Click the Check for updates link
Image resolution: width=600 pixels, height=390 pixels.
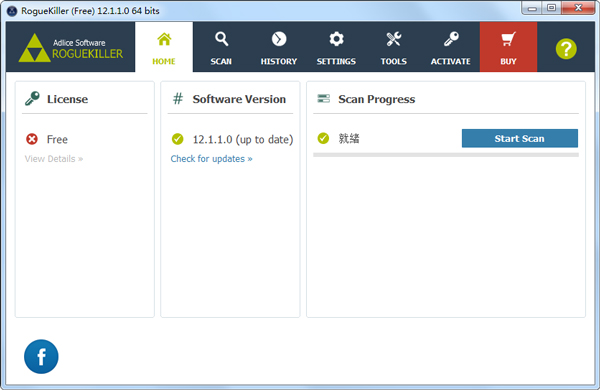[211, 159]
